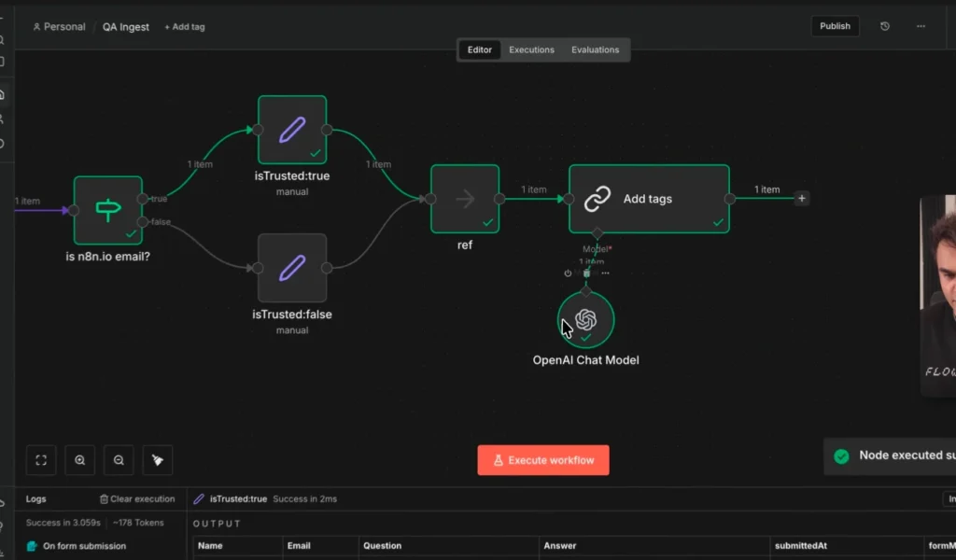Image resolution: width=956 pixels, height=560 pixels.
Task: Expand the Logs panel
Action: [x=35, y=498]
